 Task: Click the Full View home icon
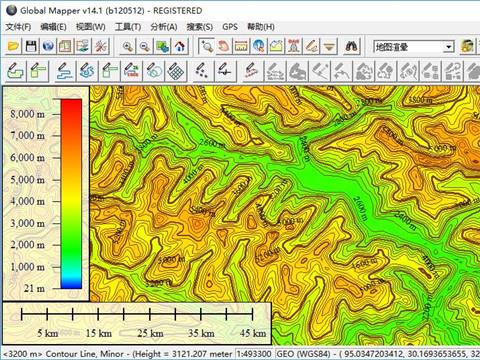tap(180, 46)
